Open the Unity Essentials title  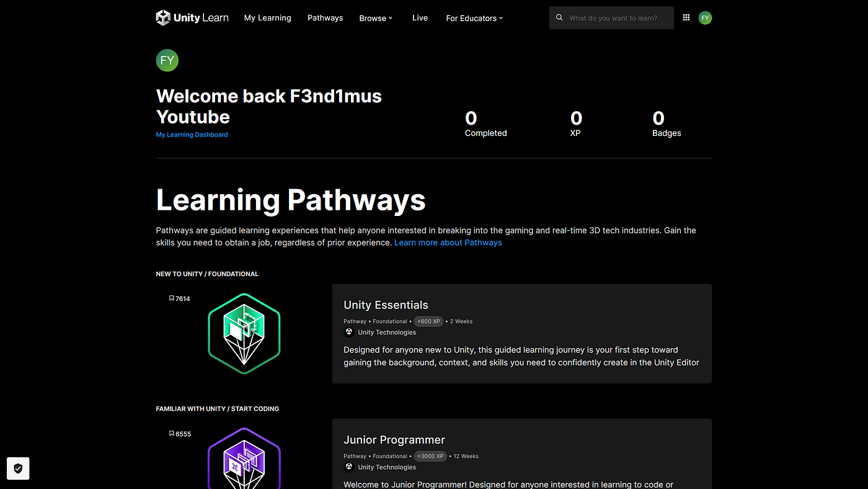click(386, 305)
